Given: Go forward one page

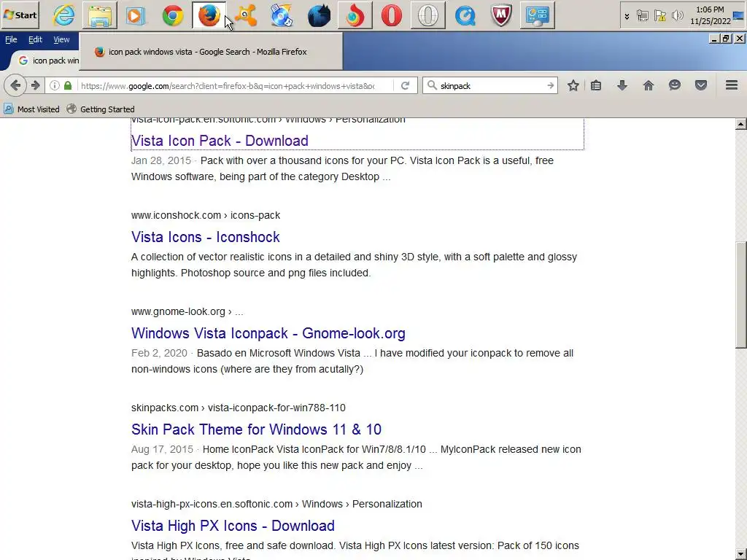Looking at the screenshot, I should pyautogui.click(x=35, y=86).
